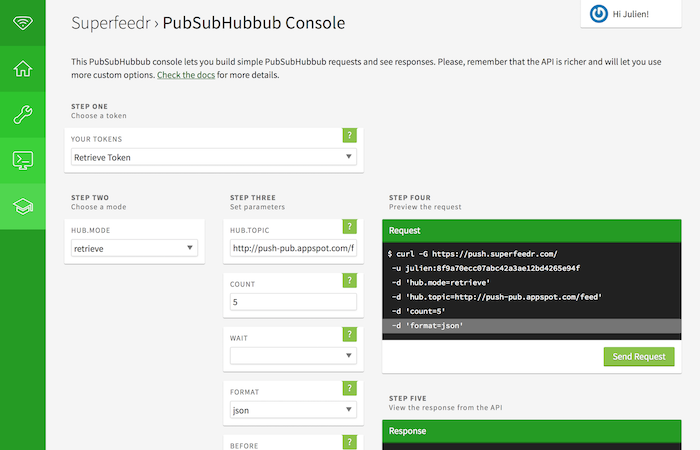Click the power icon beside Hi Julien
700x450 pixels.
pyautogui.click(x=599, y=14)
